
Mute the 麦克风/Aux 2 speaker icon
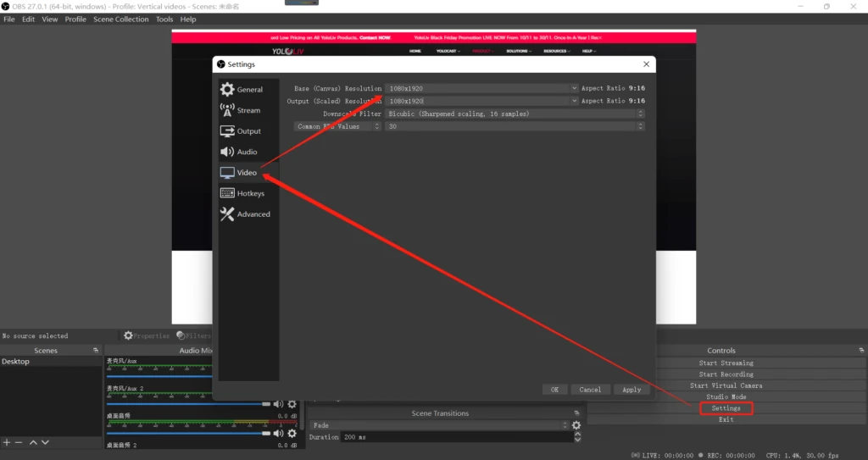pos(277,404)
